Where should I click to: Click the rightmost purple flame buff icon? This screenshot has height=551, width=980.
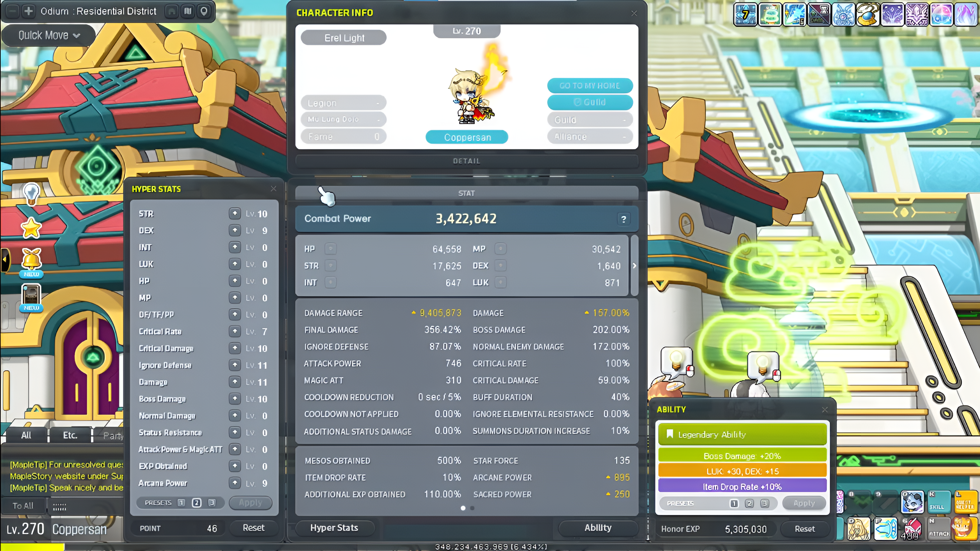coord(966,15)
